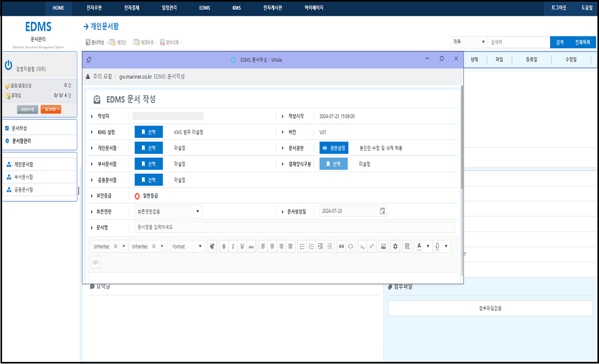Toggle strikethrough formatting in editor toolbar
This screenshot has height=364, width=599.
(251, 246)
